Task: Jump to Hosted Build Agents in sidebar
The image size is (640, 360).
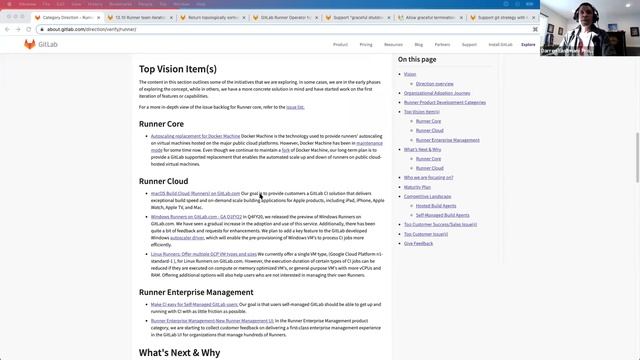Action: click(436, 206)
